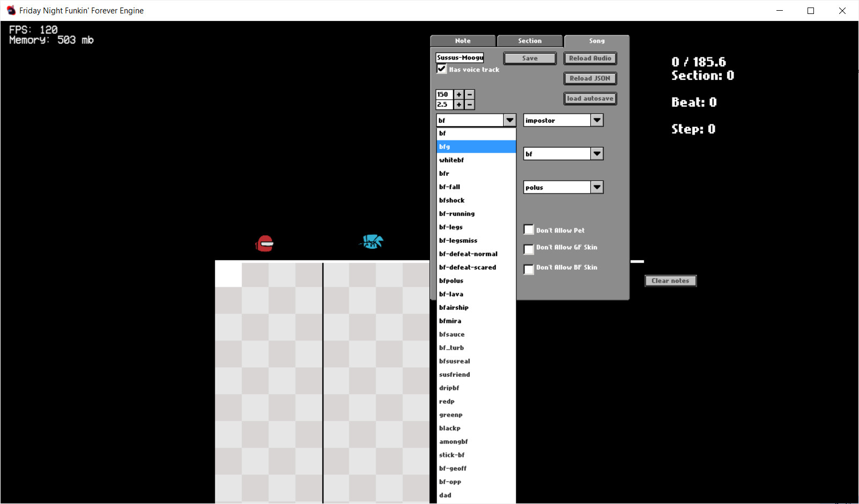This screenshot has height=504, width=859.
Task: Click the blue Boyfriend head icon
Action: tap(372, 242)
